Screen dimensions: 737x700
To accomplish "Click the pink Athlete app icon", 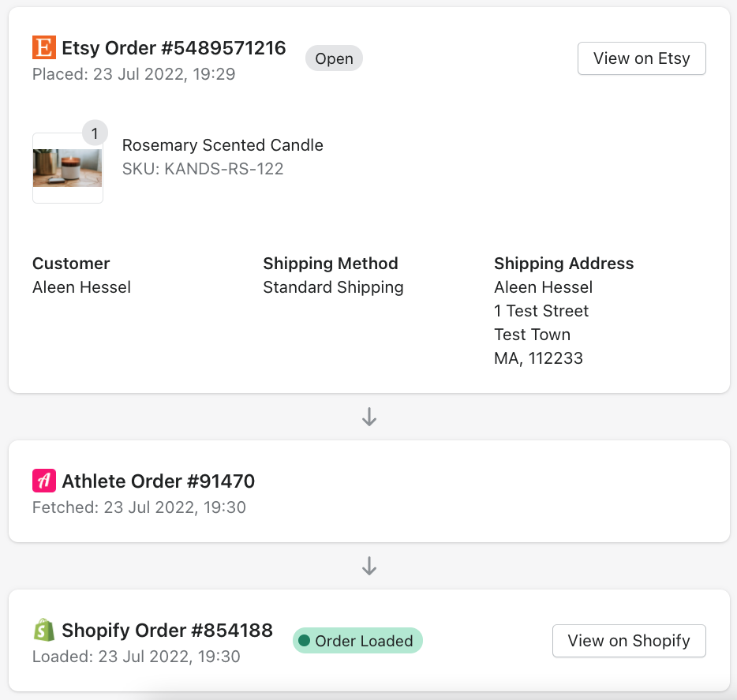I will 44,481.
